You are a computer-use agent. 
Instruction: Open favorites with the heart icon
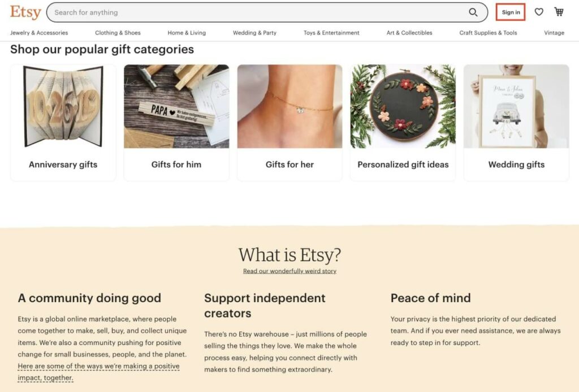point(539,12)
